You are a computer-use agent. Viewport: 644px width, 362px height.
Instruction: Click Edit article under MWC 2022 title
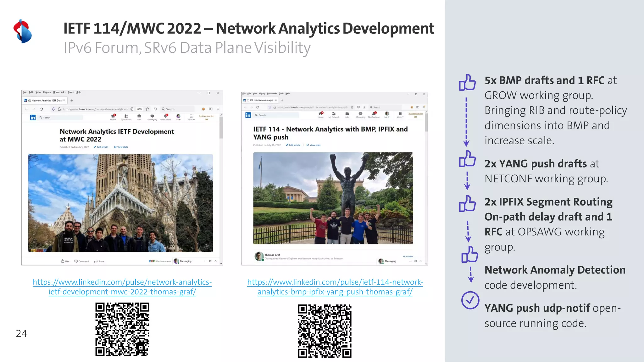[101, 147]
